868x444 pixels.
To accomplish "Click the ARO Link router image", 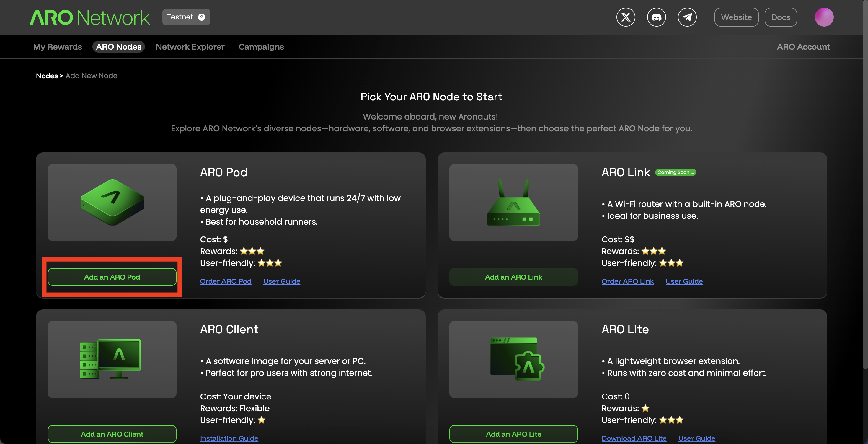I will coord(513,203).
